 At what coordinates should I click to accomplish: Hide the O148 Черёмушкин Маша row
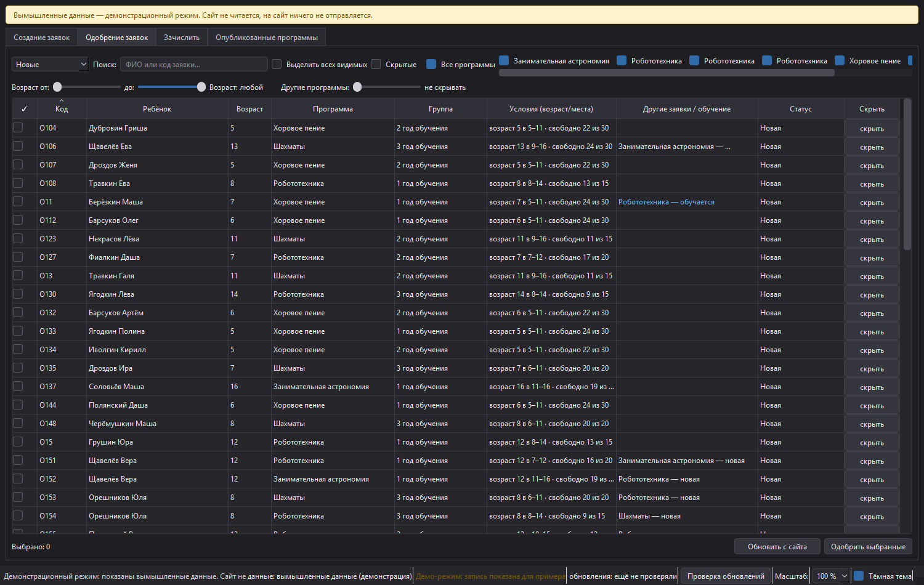tap(872, 424)
